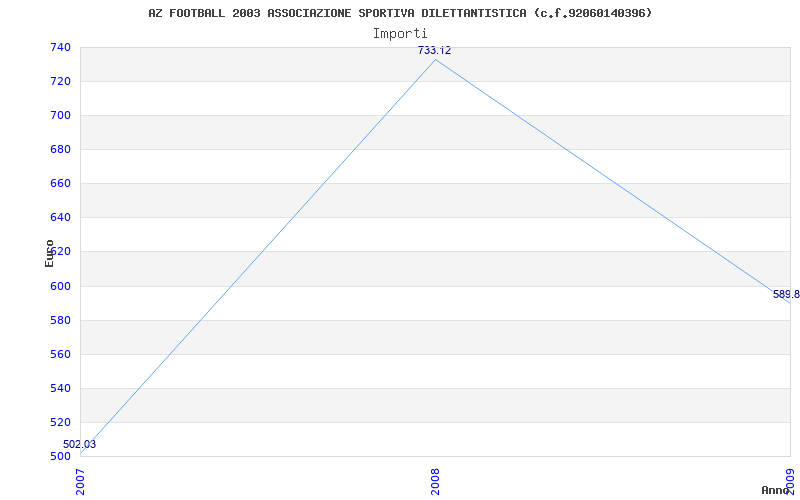Select the 589.8 data label
This screenshot has width=800, height=500.
pyautogui.click(x=786, y=294)
